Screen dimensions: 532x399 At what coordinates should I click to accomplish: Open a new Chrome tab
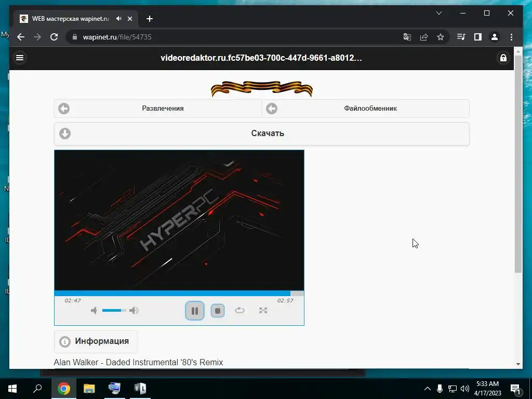coord(150,19)
